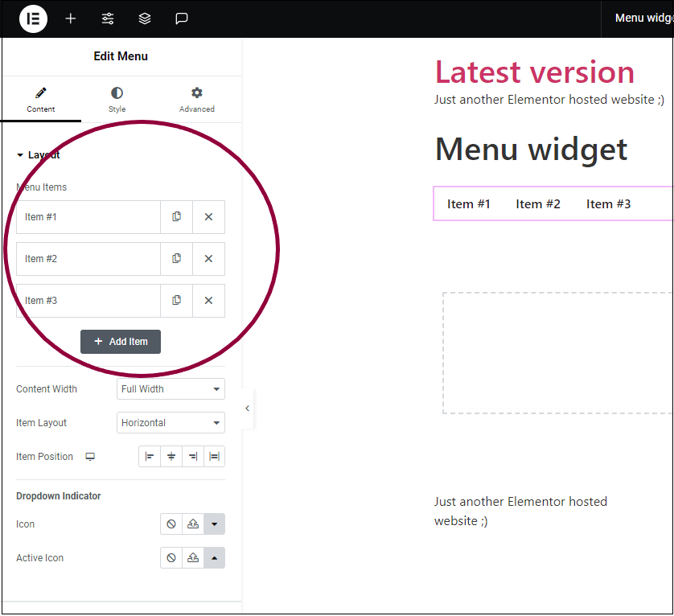Click the Elementor logo button

pyautogui.click(x=33, y=18)
